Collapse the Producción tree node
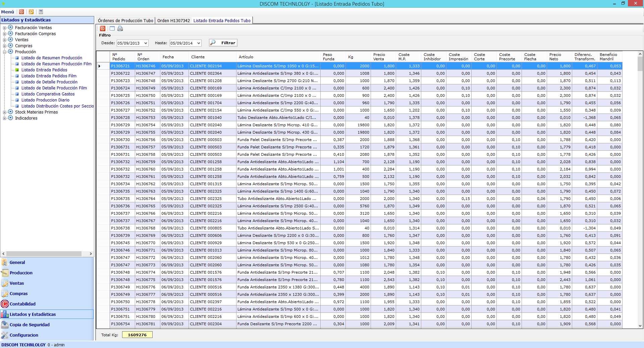Viewport: 644px width, 348px height. pyautogui.click(x=4, y=52)
